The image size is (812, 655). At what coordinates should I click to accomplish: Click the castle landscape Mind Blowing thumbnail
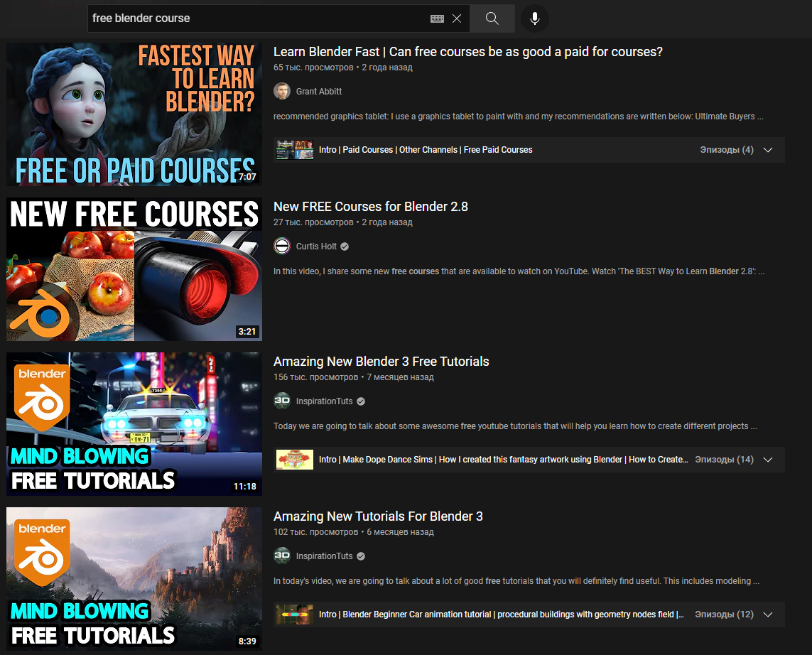click(x=134, y=579)
